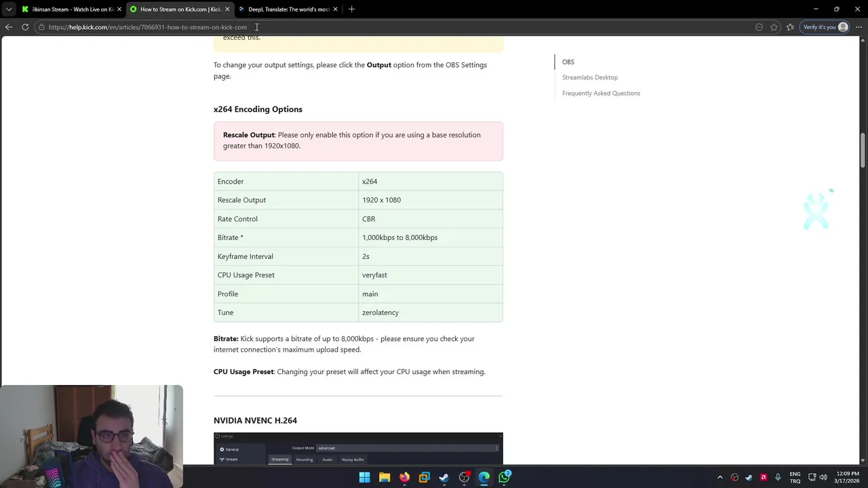This screenshot has height=488, width=868.
Task: Click the Encoder table cell
Action: click(286, 182)
